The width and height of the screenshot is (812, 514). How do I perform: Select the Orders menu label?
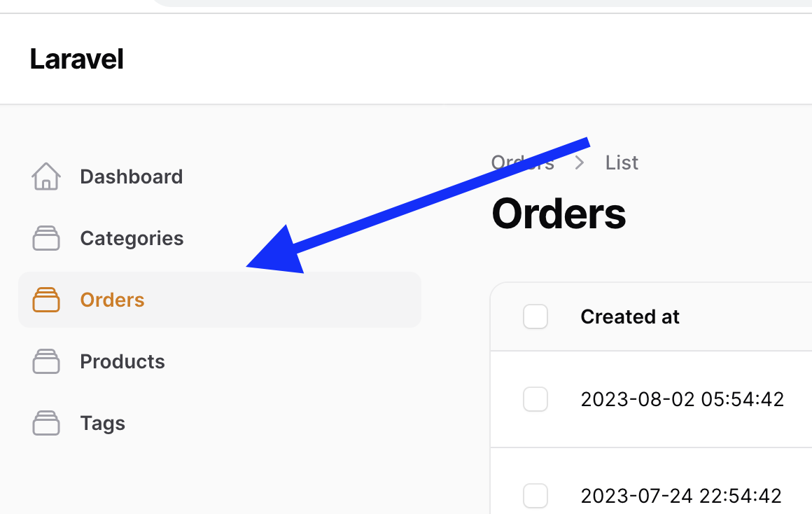(113, 300)
